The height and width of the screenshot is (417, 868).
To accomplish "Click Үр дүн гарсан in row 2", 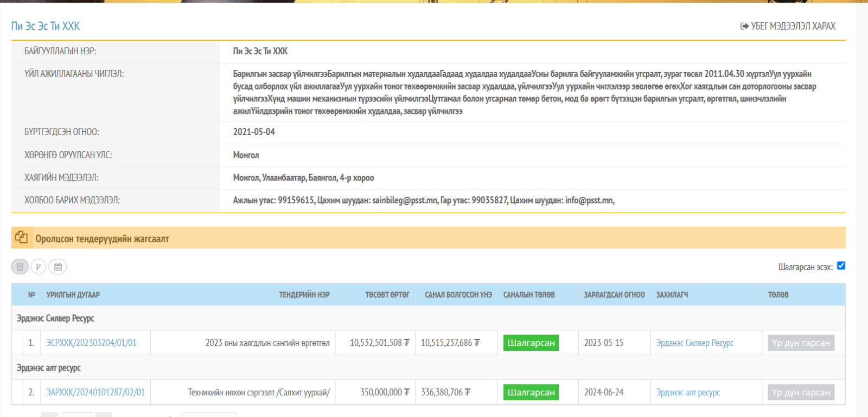I will pyautogui.click(x=801, y=392).
